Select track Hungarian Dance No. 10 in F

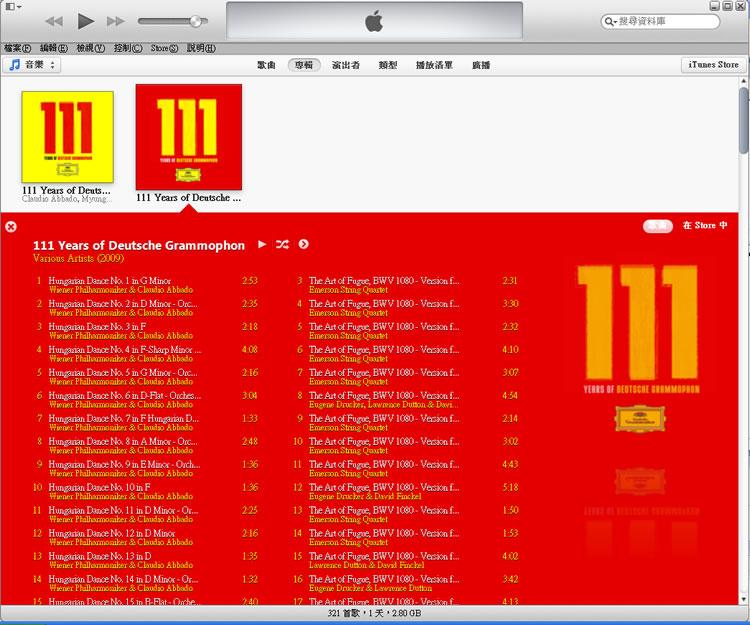pos(99,487)
